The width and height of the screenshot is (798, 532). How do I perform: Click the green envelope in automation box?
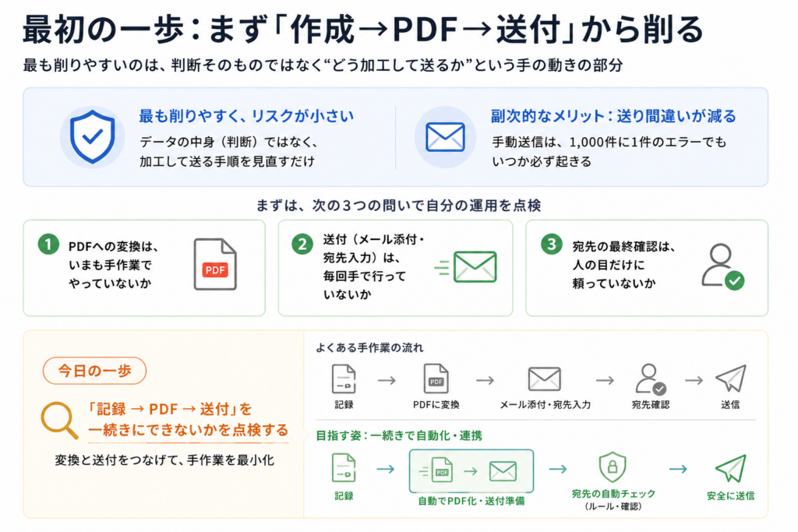click(503, 471)
